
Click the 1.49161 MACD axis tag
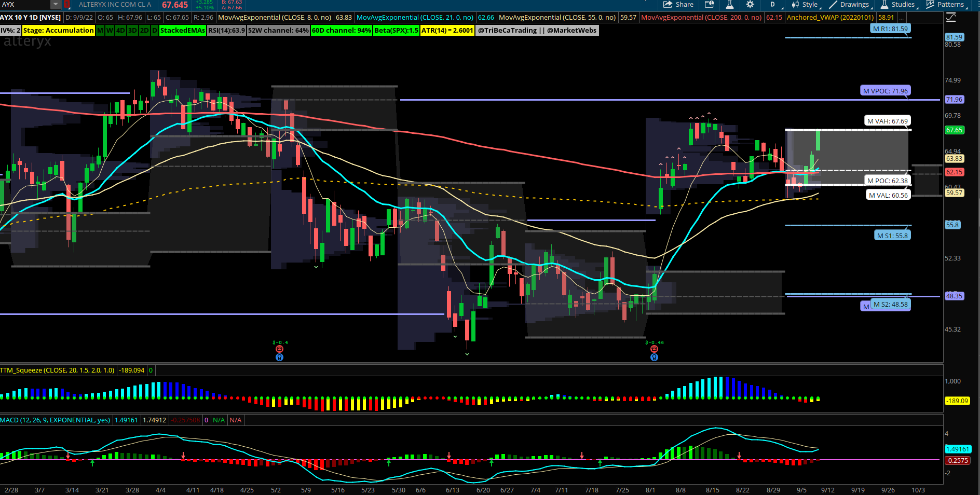tap(958, 449)
